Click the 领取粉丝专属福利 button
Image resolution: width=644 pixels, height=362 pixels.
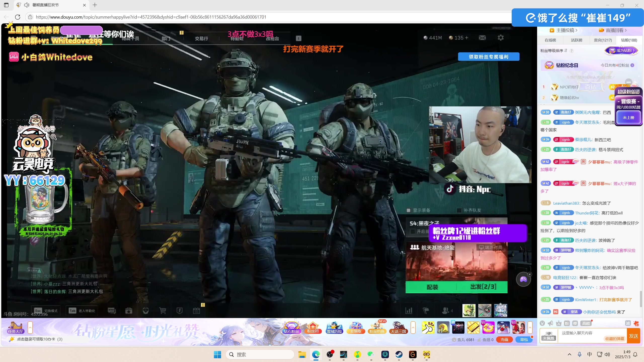coord(489,57)
